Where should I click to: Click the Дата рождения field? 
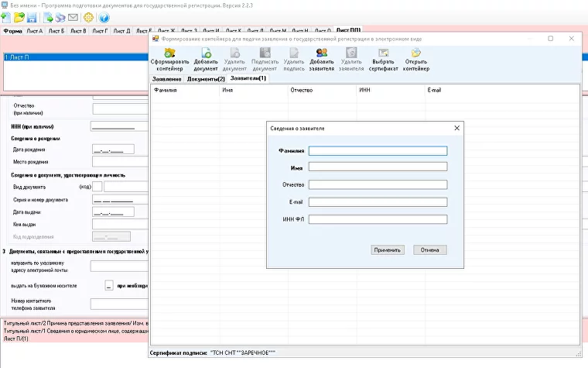[x=113, y=149]
